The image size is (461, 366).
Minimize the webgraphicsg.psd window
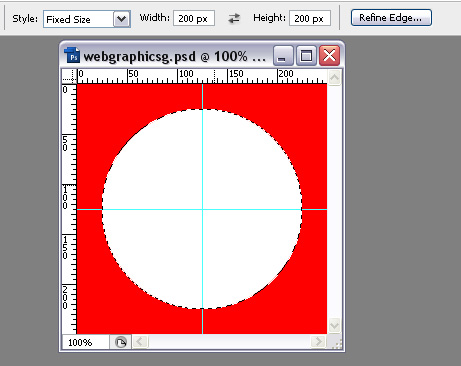(283, 56)
